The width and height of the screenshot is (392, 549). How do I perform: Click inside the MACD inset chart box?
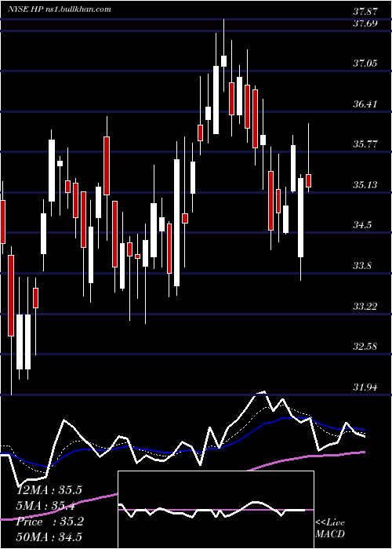(x=216, y=510)
